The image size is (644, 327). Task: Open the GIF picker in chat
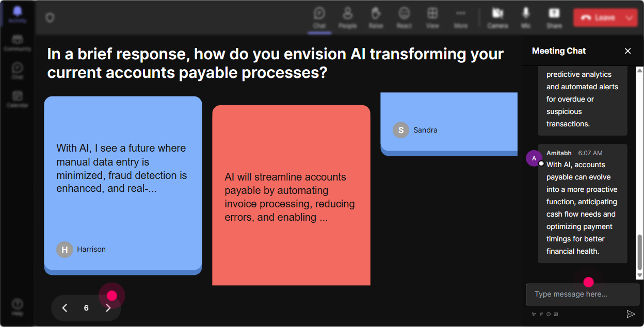tap(556, 314)
